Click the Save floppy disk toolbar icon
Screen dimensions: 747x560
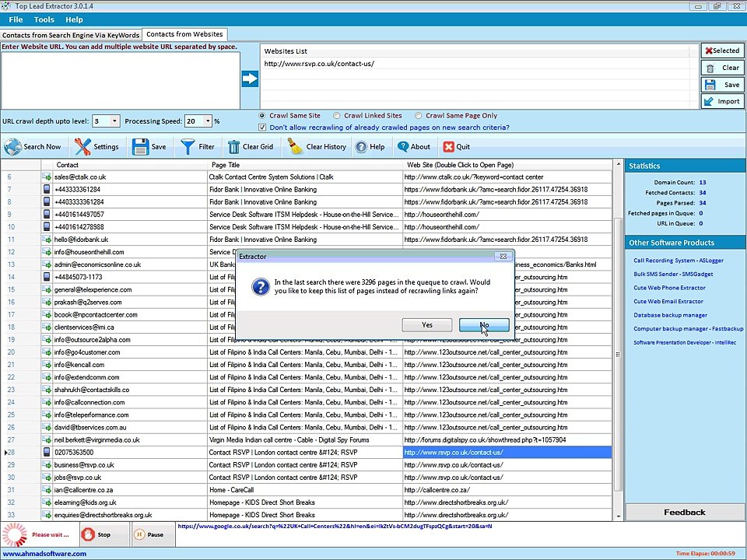[141, 147]
